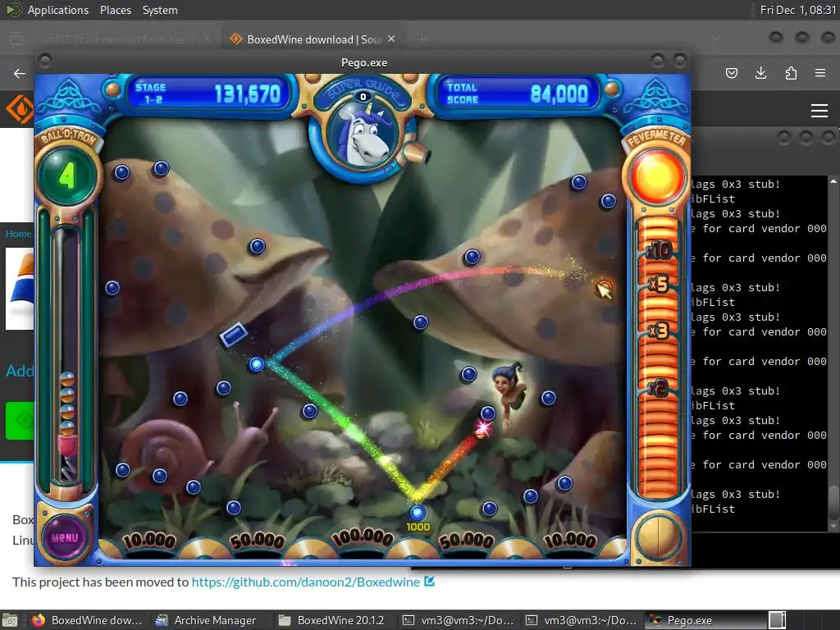Image resolution: width=840 pixels, height=630 pixels.
Task: Switch to second vm3@vm3 terminal taskbar entry
Action: coord(582,620)
